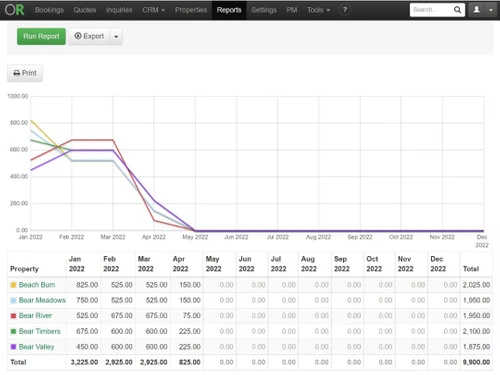Select Bear River February value 675.00
The height and width of the screenshot is (375, 500).
click(122, 316)
